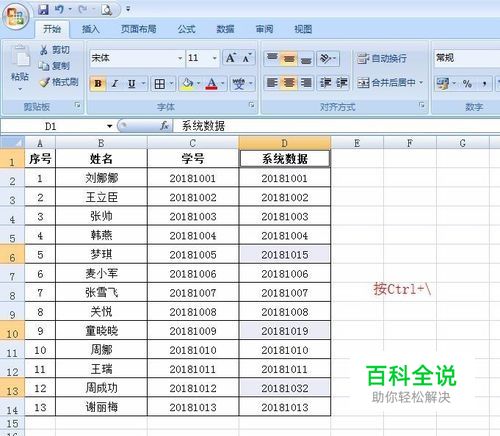Set top vertical alignment

(x=272, y=58)
